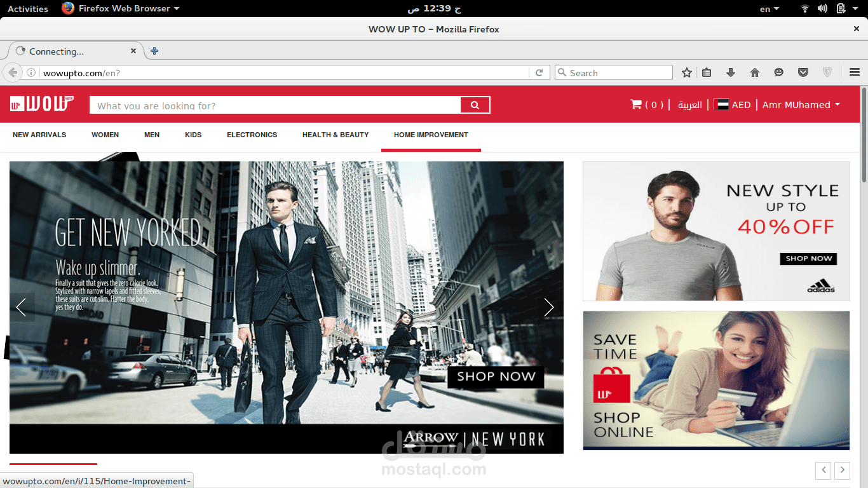Go to the Firefox home page icon
This screenshot has width=868, height=488.
(755, 73)
